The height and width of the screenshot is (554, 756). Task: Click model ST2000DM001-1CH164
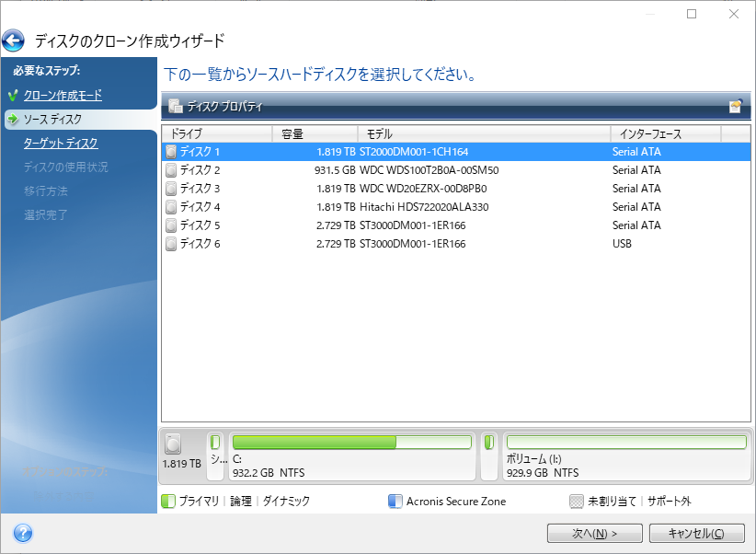pos(414,152)
